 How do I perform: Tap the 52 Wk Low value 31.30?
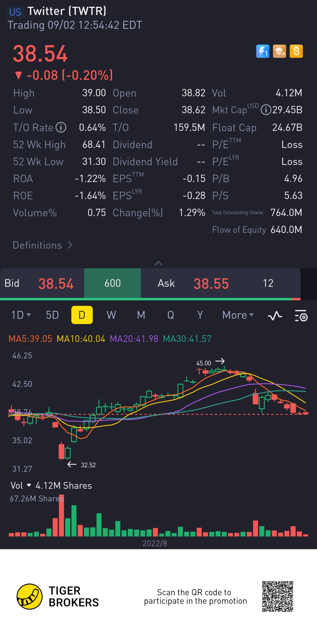point(94,161)
